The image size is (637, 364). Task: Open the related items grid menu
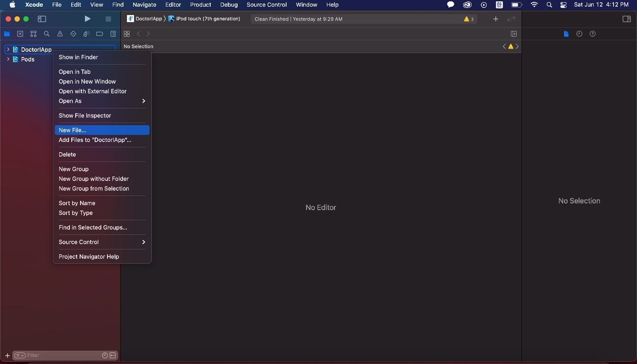(x=127, y=34)
